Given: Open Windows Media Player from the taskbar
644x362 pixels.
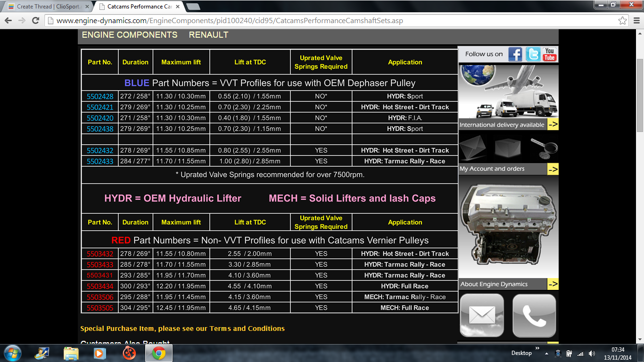Looking at the screenshot, I should (x=99, y=353).
